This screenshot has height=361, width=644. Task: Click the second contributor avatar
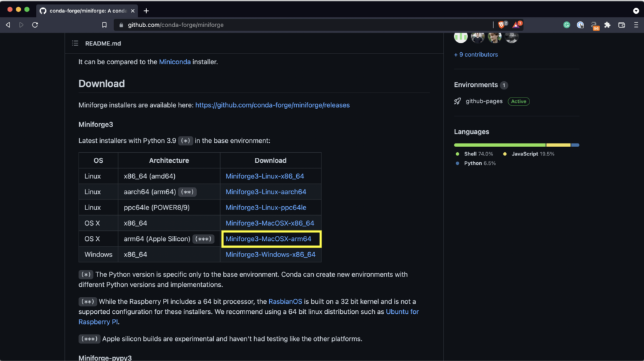point(478,36)
